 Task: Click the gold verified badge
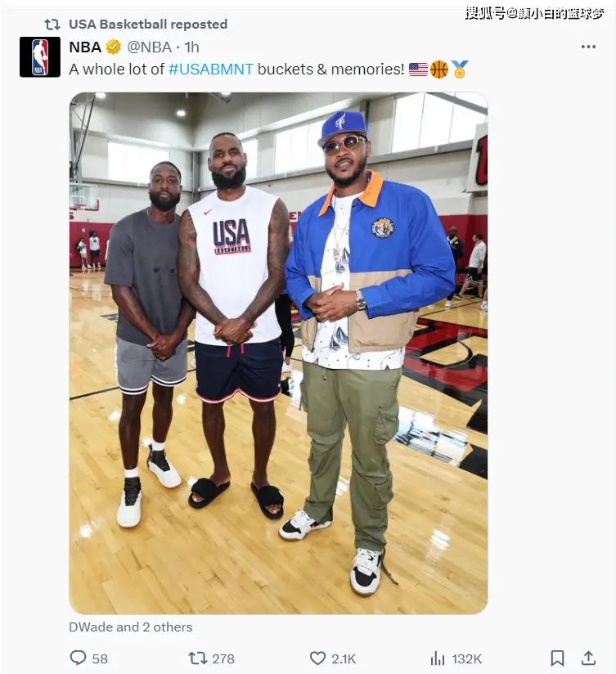[114, 47]
